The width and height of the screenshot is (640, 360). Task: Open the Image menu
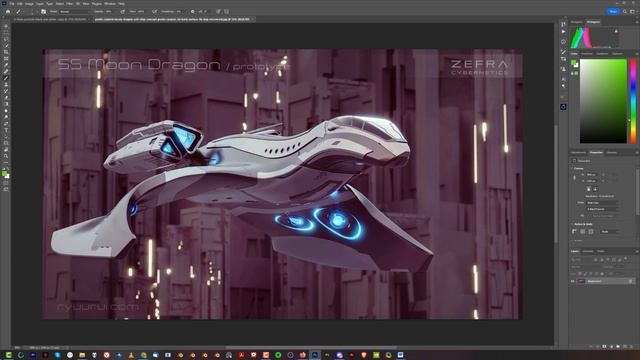pos(29,4)
